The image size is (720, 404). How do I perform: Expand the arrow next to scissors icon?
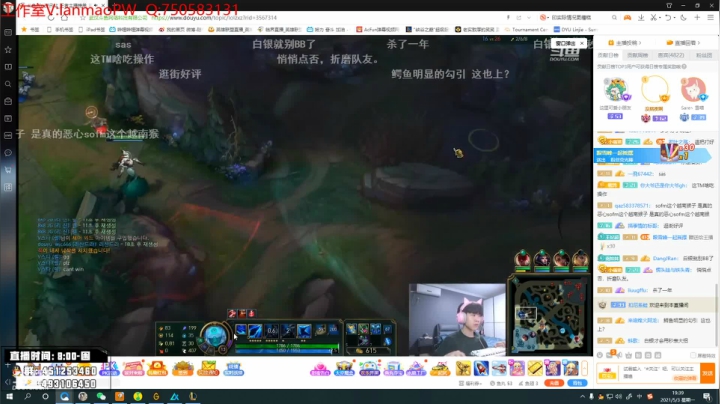[659, 17]
